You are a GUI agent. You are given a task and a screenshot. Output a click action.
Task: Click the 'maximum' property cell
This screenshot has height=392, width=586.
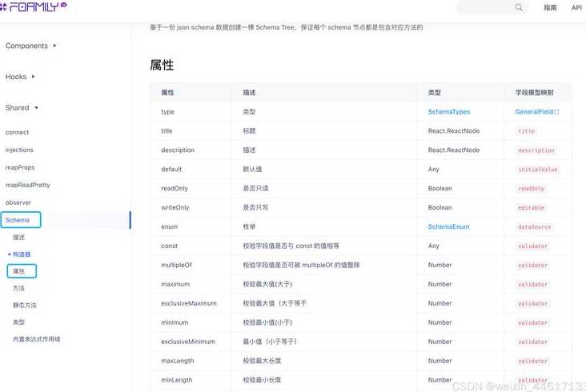pos(191,284)
